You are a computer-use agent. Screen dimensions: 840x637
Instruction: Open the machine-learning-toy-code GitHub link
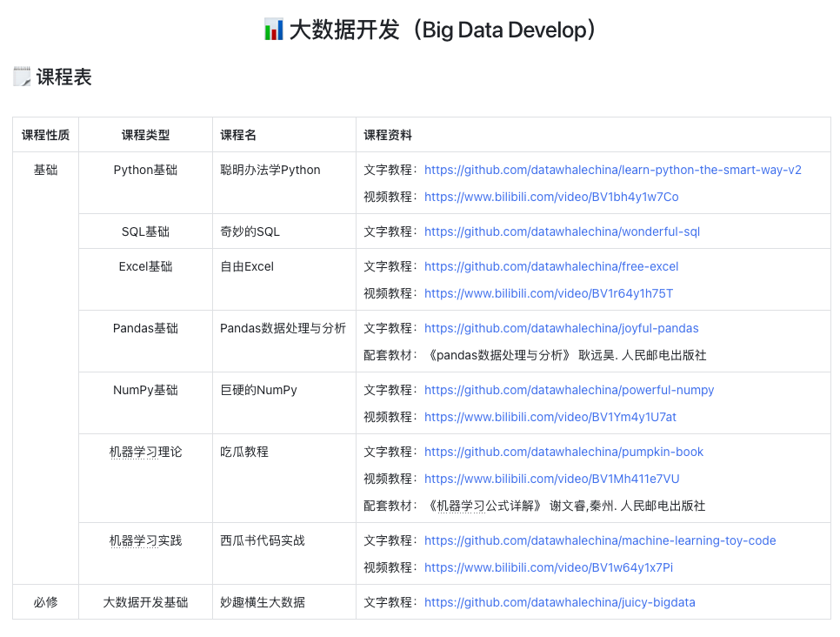point(600,540)
